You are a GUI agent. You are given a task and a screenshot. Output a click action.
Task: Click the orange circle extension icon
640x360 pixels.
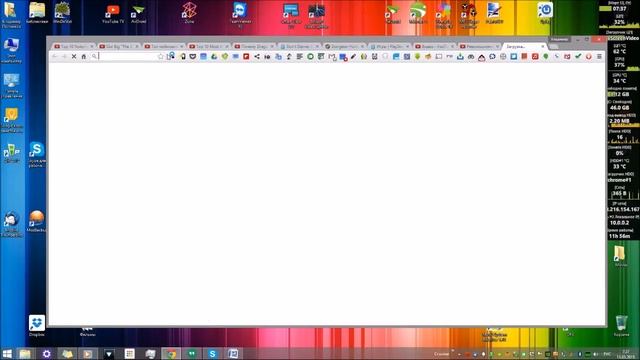(589, 57)
